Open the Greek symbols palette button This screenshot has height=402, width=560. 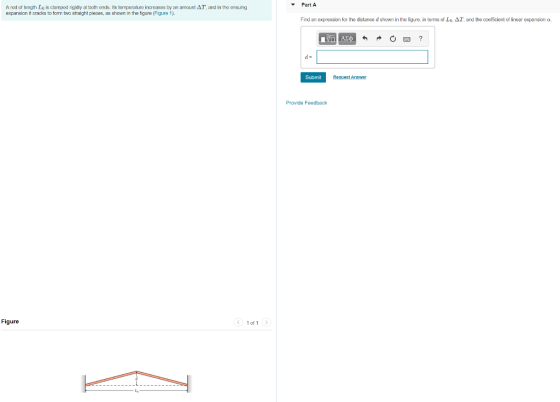click(347, 39)
